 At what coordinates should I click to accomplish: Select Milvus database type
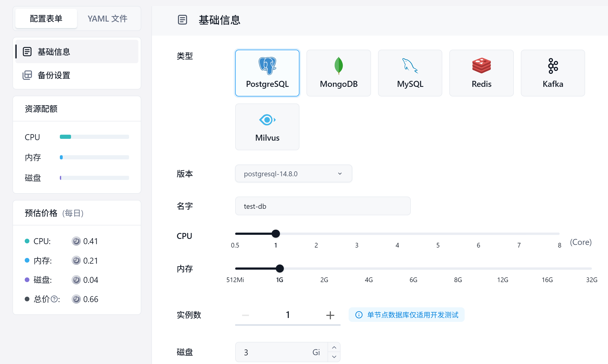pos(267,127)
